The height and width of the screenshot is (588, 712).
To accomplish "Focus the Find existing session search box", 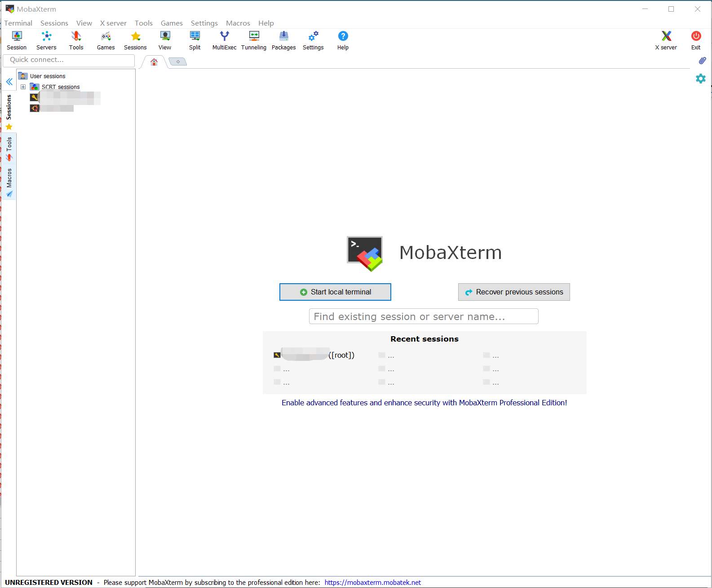I will coord(424,316).
